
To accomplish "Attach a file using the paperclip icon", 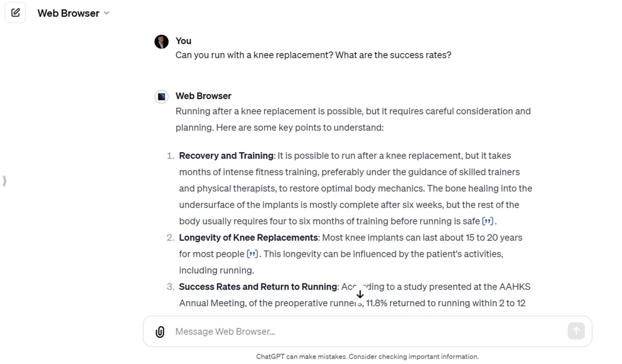I will pos(160,332).
